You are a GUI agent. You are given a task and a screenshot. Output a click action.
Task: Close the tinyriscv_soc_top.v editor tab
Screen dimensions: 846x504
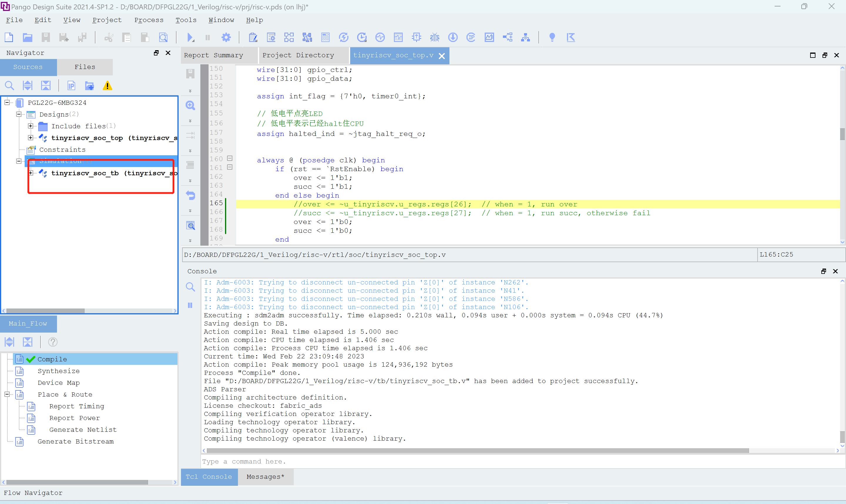tap(442, 56)
